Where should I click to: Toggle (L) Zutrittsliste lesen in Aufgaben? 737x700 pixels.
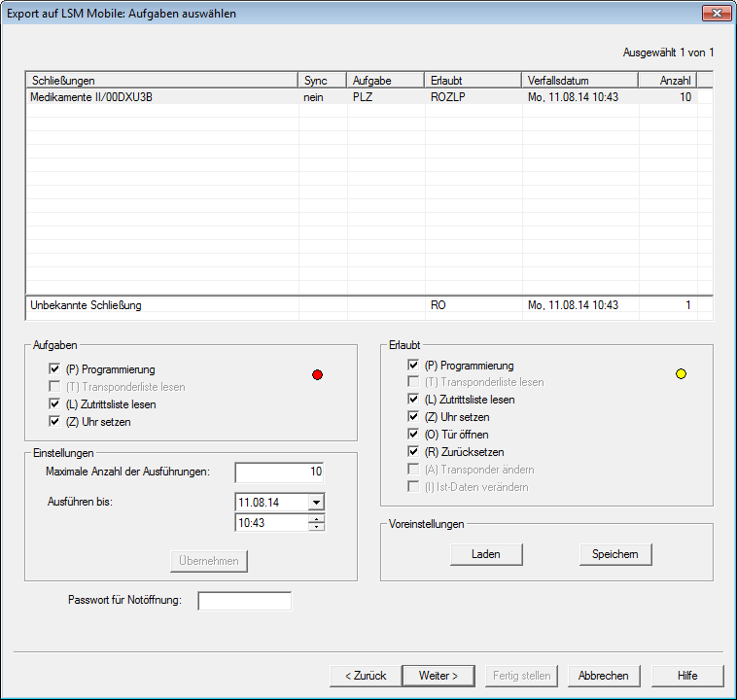point(54,404)
